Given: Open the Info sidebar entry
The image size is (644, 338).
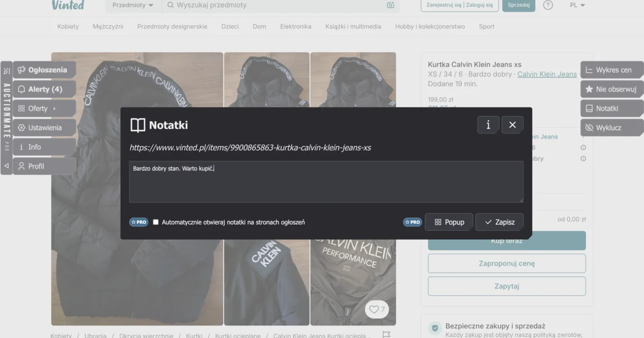Looking at the screenshot, I should 44,147.
